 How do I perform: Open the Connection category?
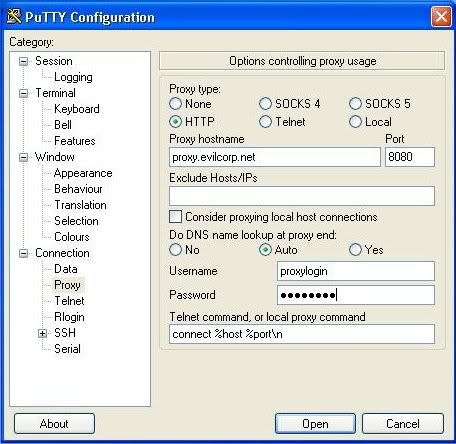coord(62,253)
